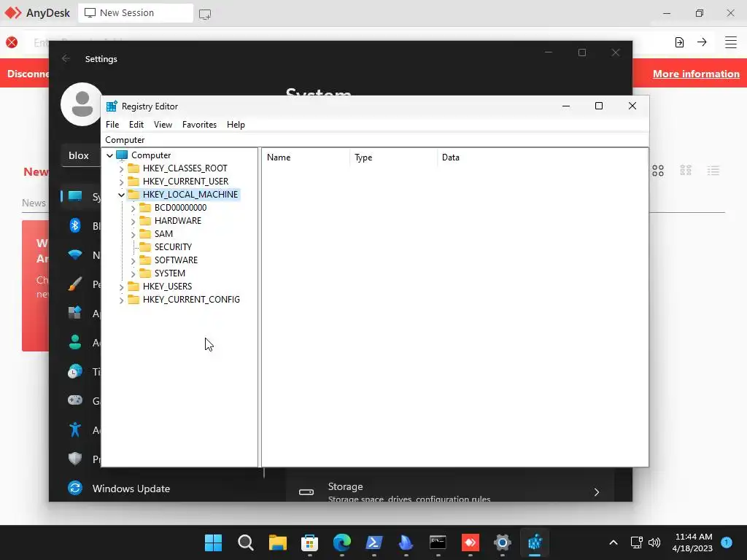The width and height of the screenshot is (747, 560).
Task: Click More information link in AnyDesk banner
Action: 696,74
